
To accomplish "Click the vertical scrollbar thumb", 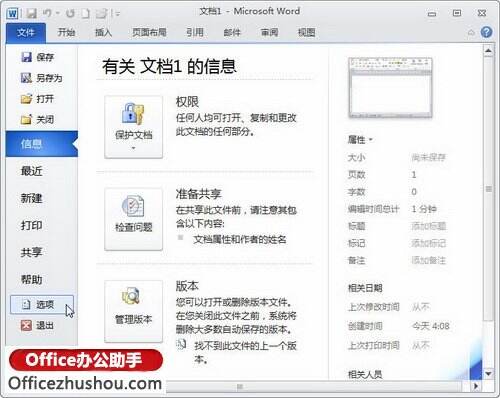I will point(488,189).
